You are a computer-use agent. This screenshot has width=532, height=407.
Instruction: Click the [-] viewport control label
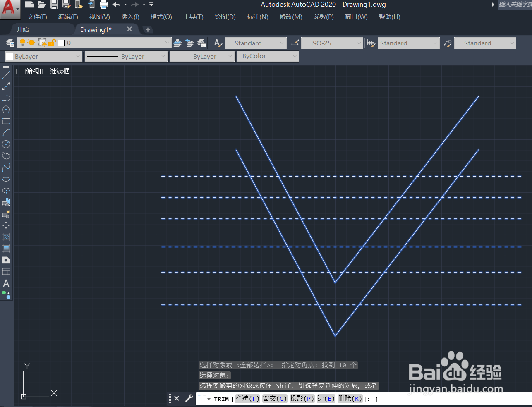coord(20,71)
